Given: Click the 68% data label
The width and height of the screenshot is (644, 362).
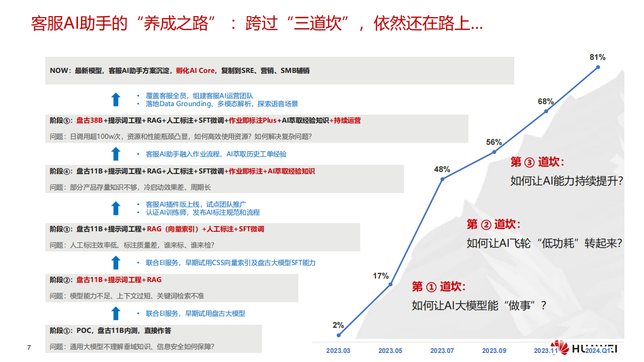Looking at the screenshot, I should tap(545, 102).
